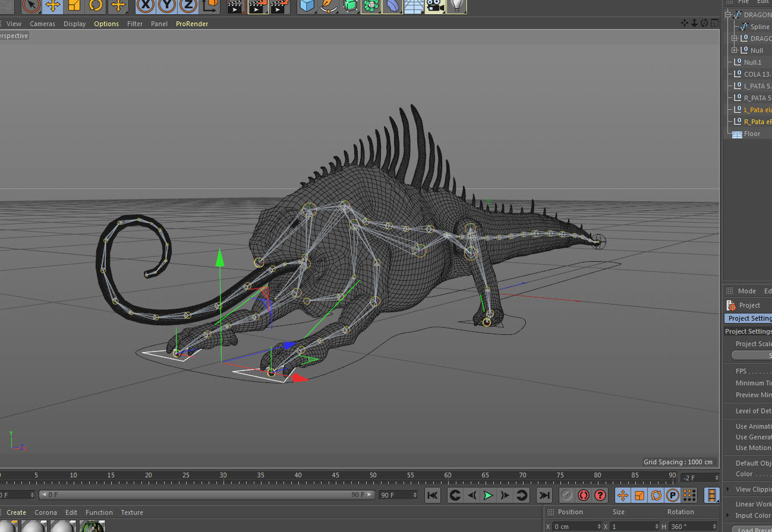Expand the View Clipping setting

[x=729, y=489]
